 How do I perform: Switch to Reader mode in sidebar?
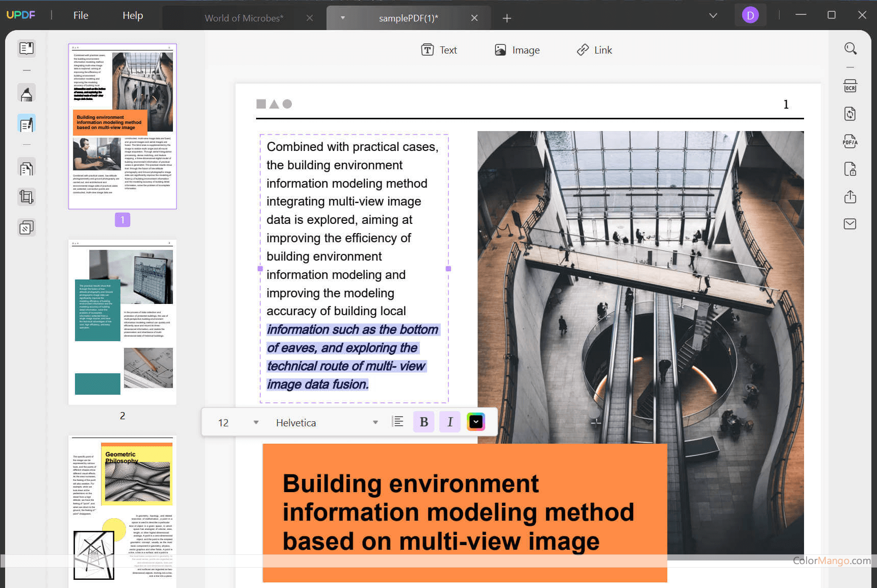click(27, 48)
